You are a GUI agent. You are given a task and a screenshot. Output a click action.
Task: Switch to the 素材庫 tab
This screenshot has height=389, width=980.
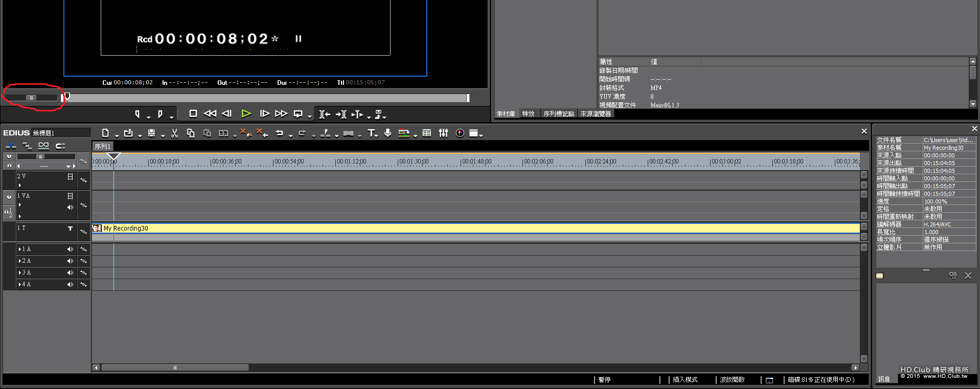[x=506, y=113]
